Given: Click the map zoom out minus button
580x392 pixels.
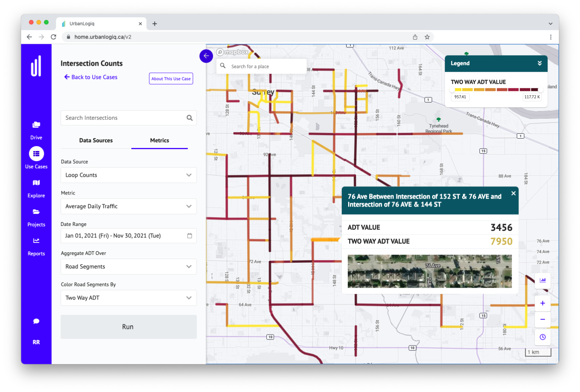Looking at the screenshot, I should pyautogui.click(x=543, y=319).
